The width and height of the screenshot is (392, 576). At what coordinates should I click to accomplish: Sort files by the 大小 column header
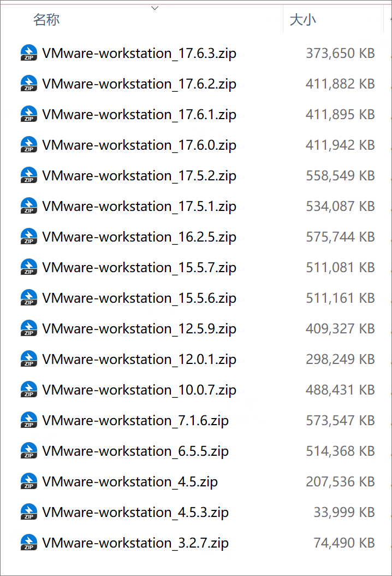pos(302,20)
